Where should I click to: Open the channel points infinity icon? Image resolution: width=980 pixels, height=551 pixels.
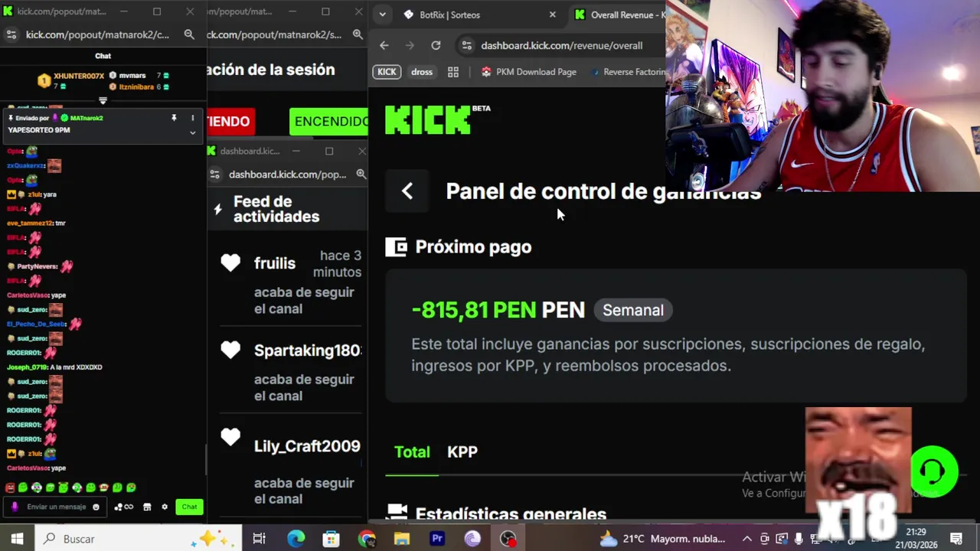coord(123,507)
